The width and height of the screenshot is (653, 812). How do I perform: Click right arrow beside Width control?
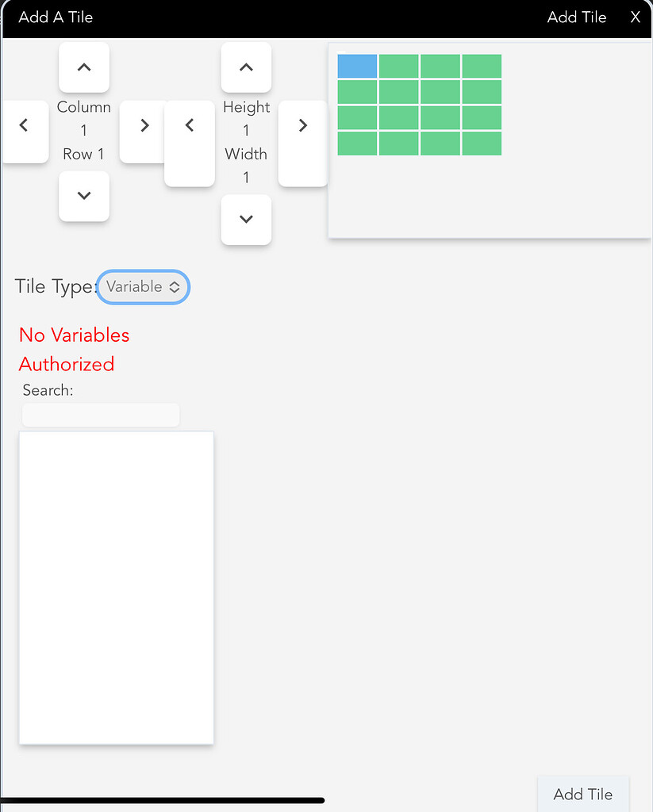[x=302, y=124]
